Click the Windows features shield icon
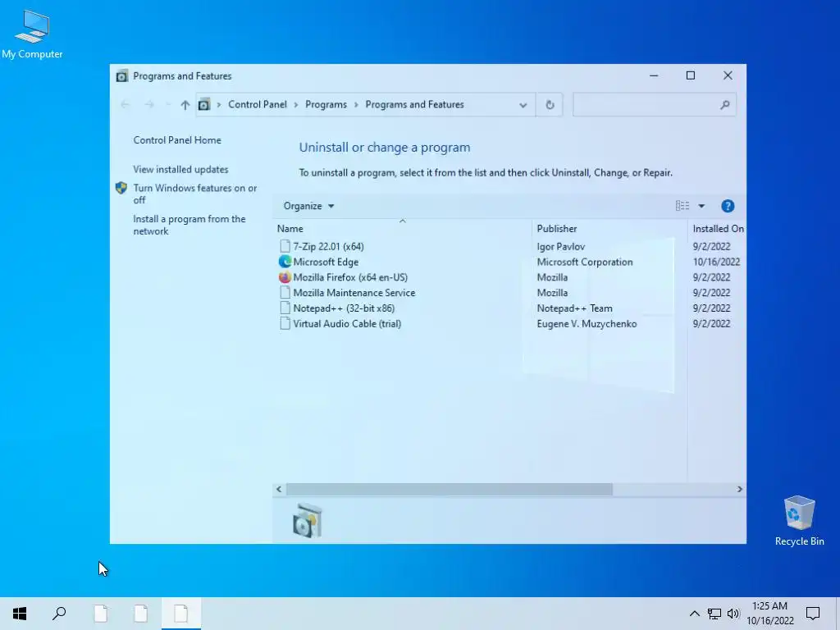Image resolution: width=840 pixels, height=630 pixels. click(x=121, y=188)
